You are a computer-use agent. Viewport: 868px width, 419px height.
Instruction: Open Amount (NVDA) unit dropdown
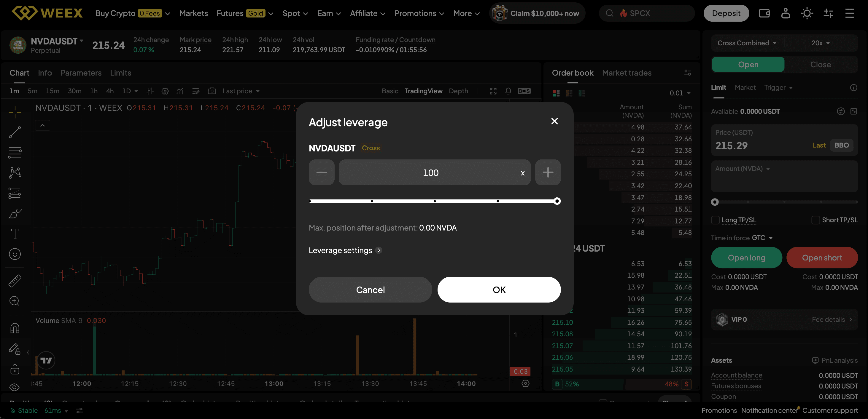click(743, 169)
